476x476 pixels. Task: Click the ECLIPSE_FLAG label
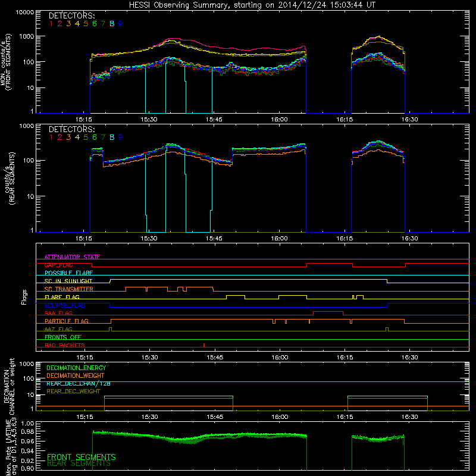[65, 305]
